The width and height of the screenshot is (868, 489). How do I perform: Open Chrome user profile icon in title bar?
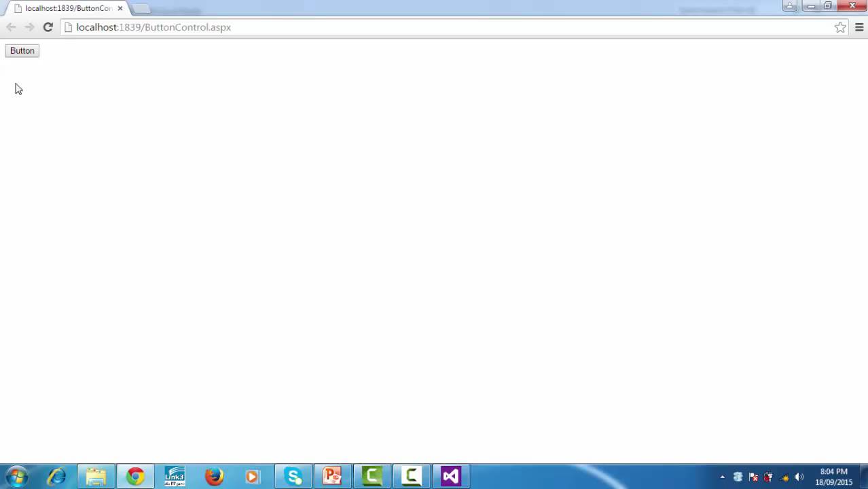pos(789,5)
